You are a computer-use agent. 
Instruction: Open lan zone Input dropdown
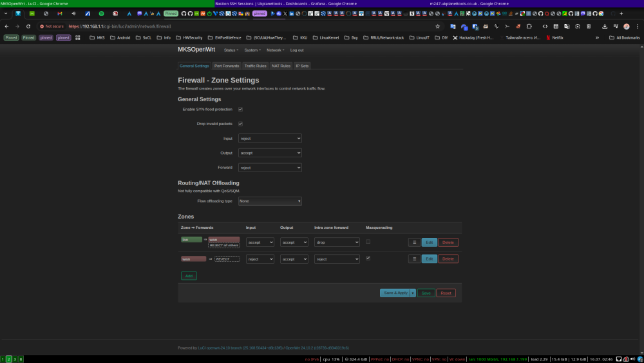(260, 242)
